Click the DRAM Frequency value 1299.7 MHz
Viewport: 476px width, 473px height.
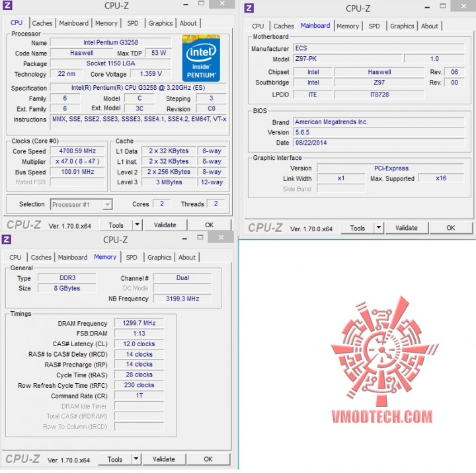point(139,323)
